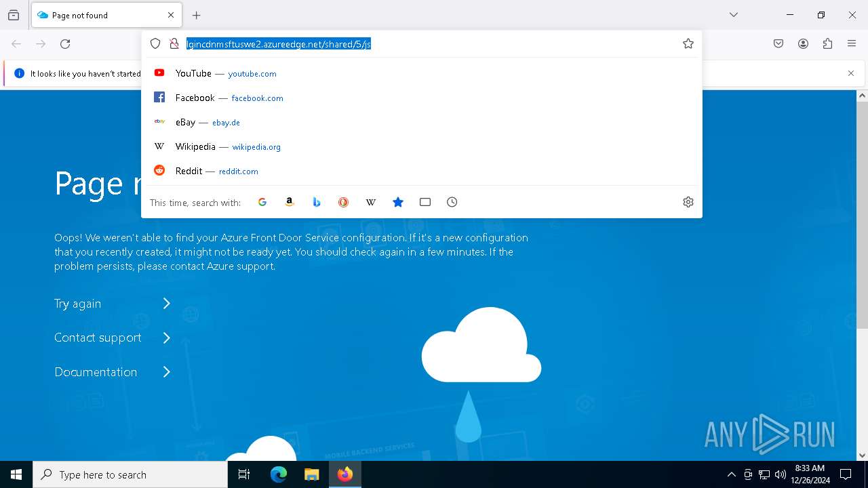Open tracking protection shield icon
Screen dimensions: 868x488
coord(155,44)
